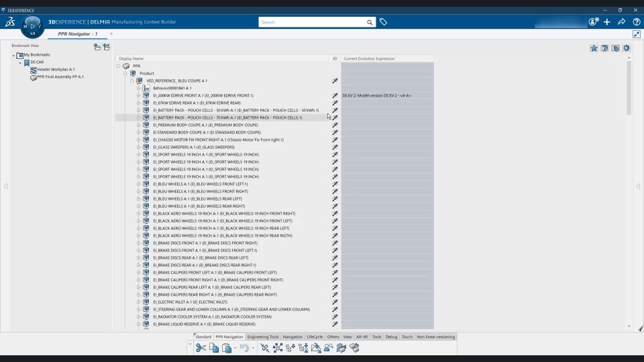This screenshot has height=362, width=644.
Task: Click the second bookmark folder icon in Bookmark View
Action: [x=107, y=47]
